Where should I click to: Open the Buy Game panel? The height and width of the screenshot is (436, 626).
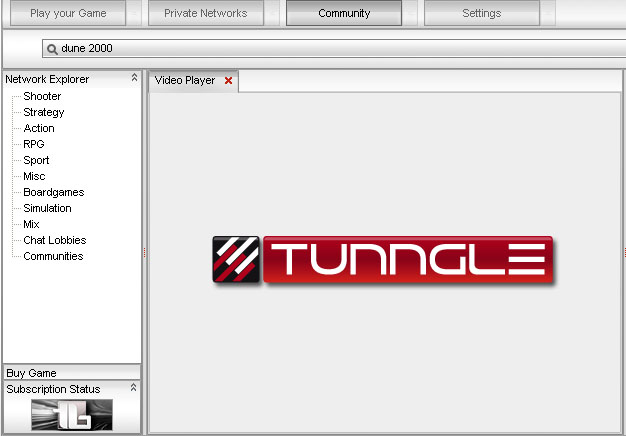pos(72,373)
